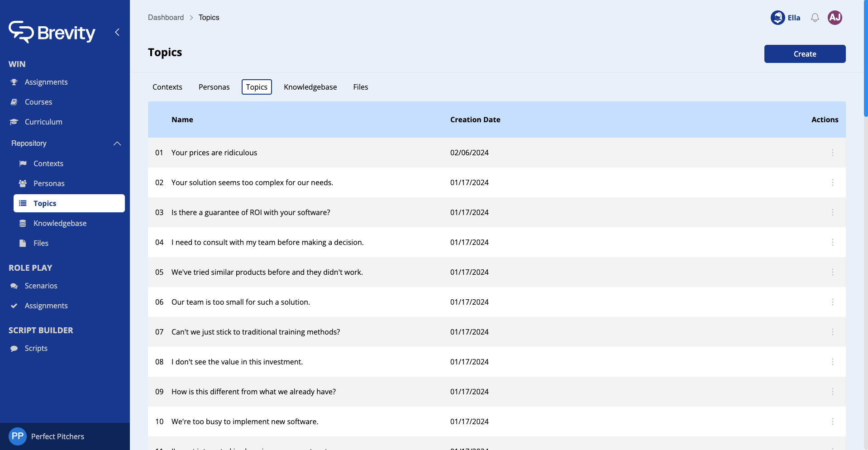This screenshot has width=868, height=450.
Task: Open Scenarios under Role Play
Action: point(41,286)
